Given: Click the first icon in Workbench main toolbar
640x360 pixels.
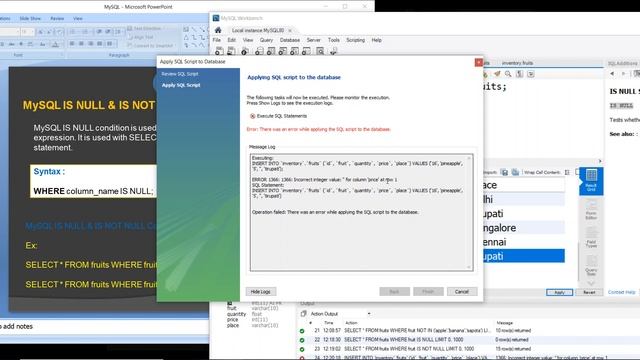Looking at the screenshot, I should pyautogui.click(x=219, y=51).
